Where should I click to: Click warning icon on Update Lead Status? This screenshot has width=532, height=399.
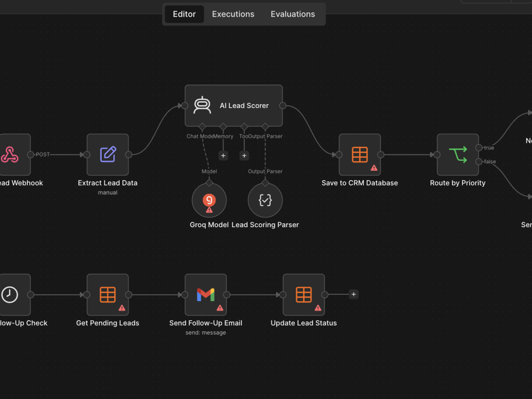pyautogui.click(x=318, y=307)
